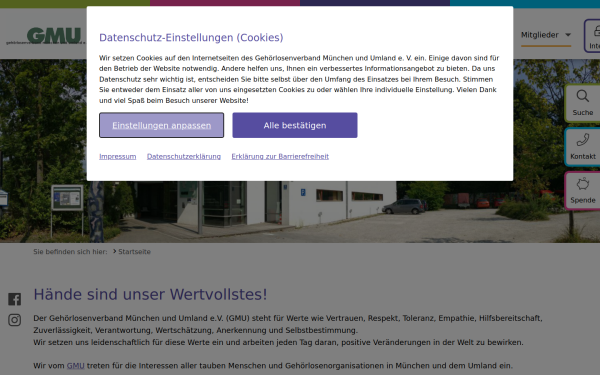
Task: Click the lock icon login button
Action: pyautogui.click(x=592, y=36)
